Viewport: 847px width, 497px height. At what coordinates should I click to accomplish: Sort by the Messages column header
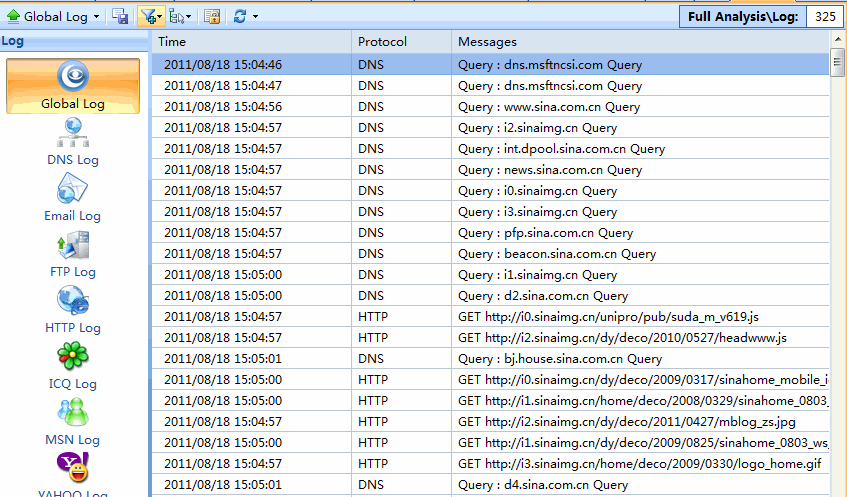tap(640, 42)
